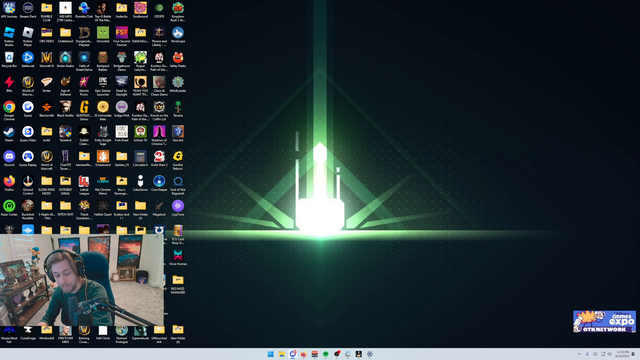
Task: Click the webcam overlay feed
Action: tap(82, 280)
